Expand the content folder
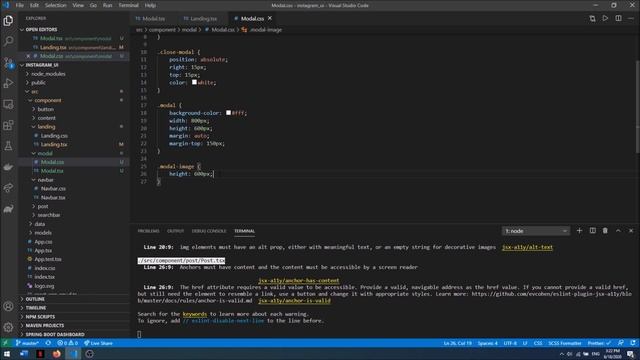This screenshot has width=640, height=360. (x=47, y=118)
